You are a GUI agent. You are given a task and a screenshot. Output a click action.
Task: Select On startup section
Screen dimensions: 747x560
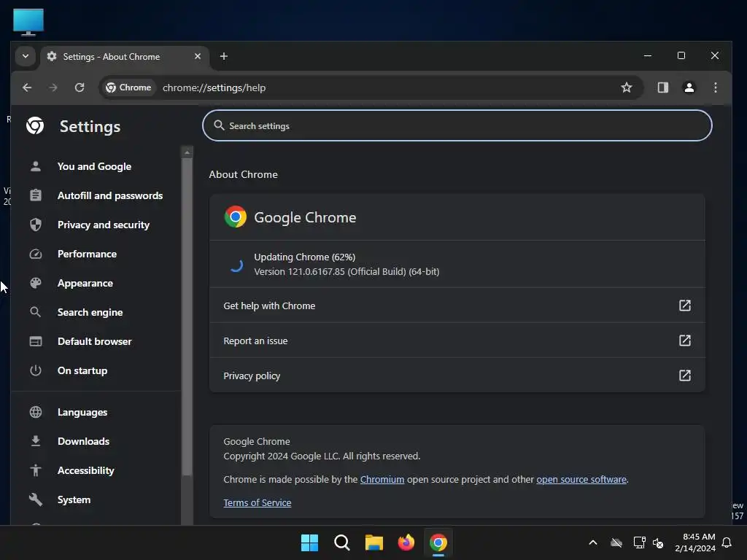82,370
